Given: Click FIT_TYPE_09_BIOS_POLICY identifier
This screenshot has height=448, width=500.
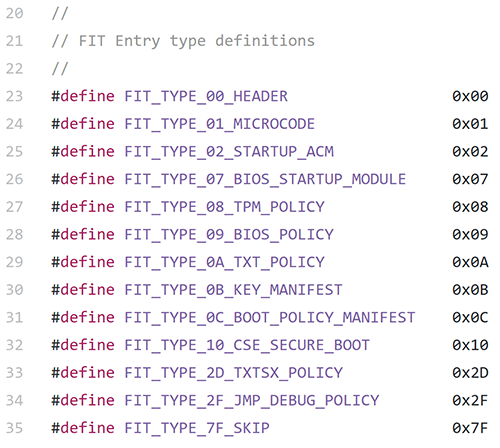Looking at the screenshot, I should [229, 235].
